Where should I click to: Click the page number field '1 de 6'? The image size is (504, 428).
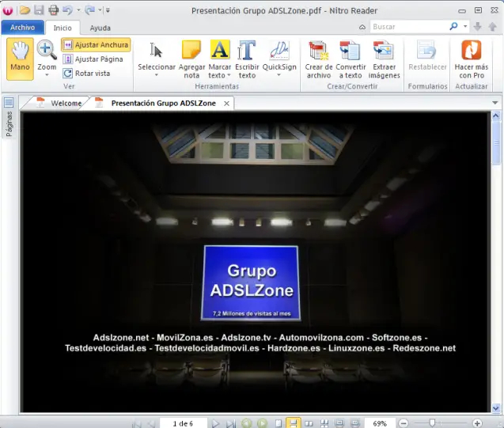pyautogui.click(x=183, y=423)
